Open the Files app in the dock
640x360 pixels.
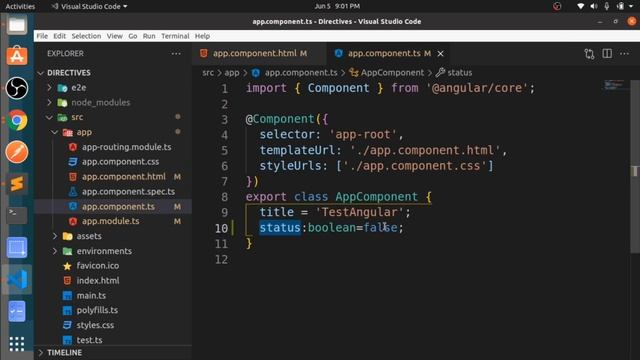click(17, 25)
